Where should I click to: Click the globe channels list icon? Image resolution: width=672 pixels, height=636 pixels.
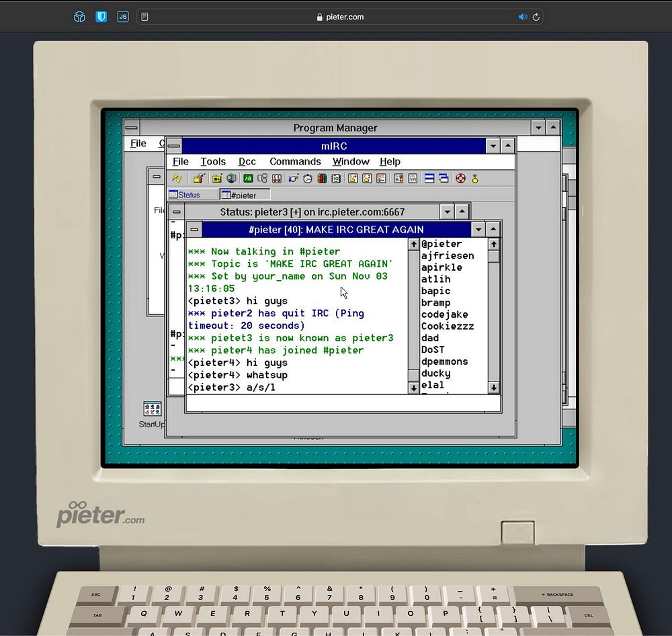[x=231, y=179]
